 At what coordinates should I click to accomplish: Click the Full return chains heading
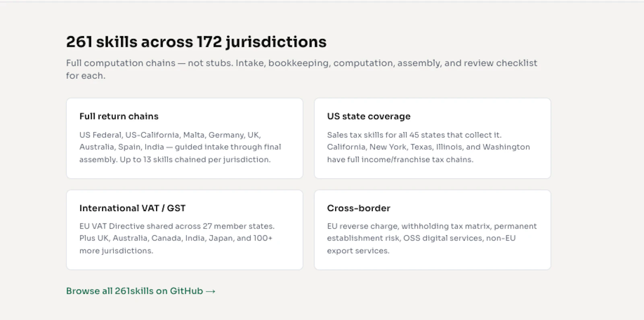119,116
